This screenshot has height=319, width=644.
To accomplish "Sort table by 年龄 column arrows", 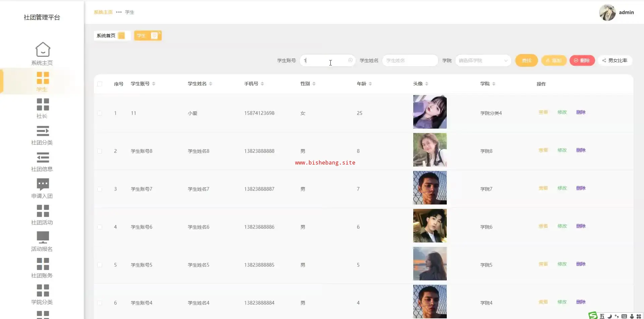I will click(370, 84).
